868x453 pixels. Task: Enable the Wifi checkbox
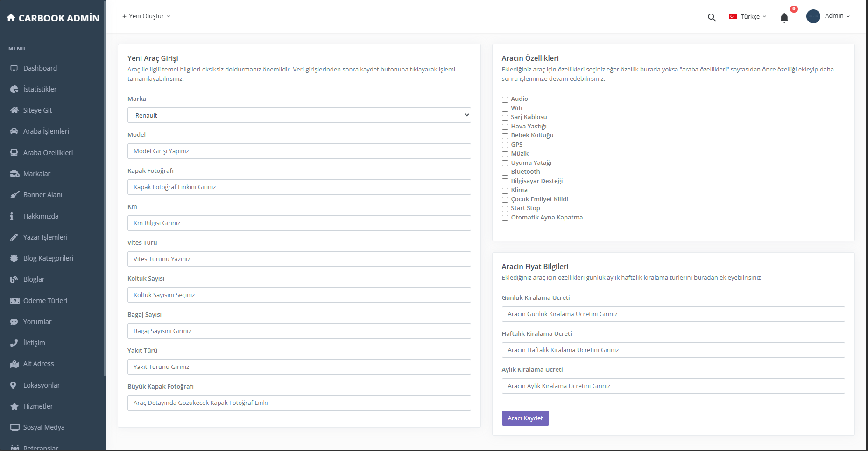pyautogui.click(x=505, y=108)
